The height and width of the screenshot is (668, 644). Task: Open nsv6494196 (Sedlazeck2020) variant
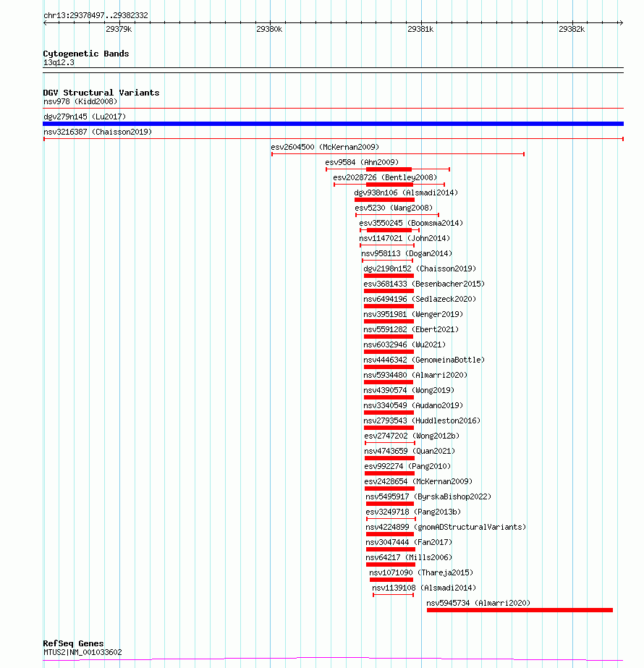(420, 299)
